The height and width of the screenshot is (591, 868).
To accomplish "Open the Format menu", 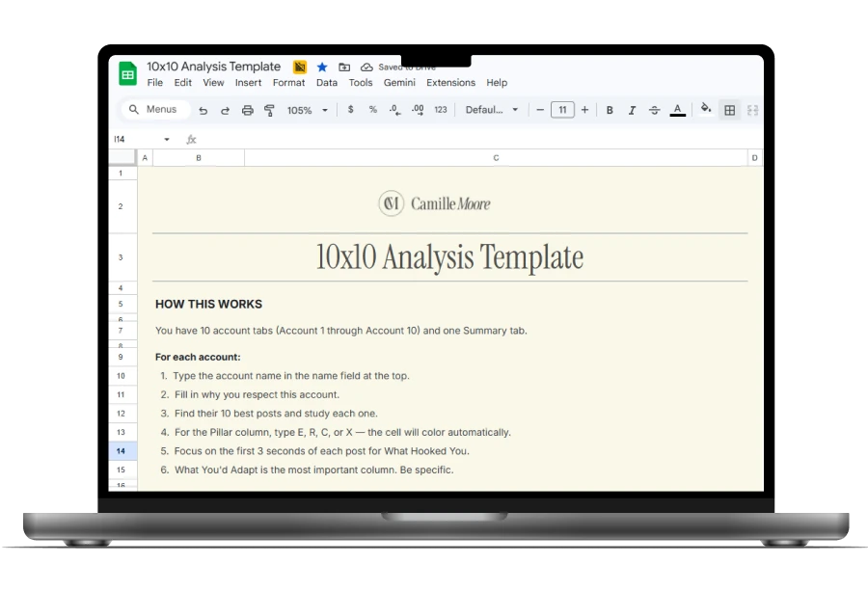I will [288, 83].
